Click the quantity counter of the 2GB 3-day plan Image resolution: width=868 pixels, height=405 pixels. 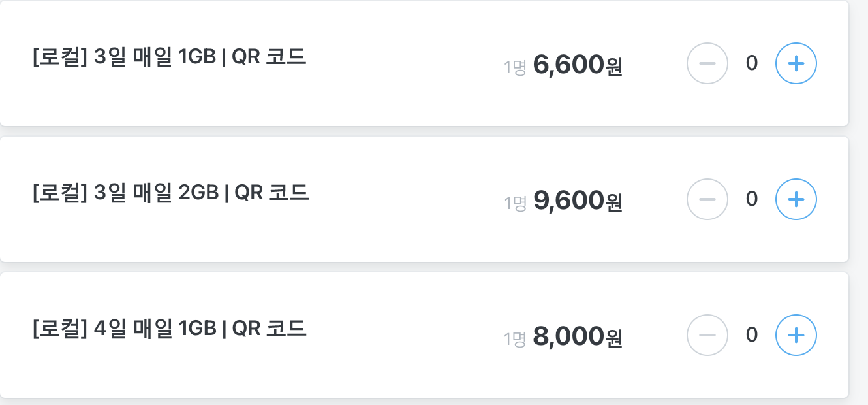(752, 199)
